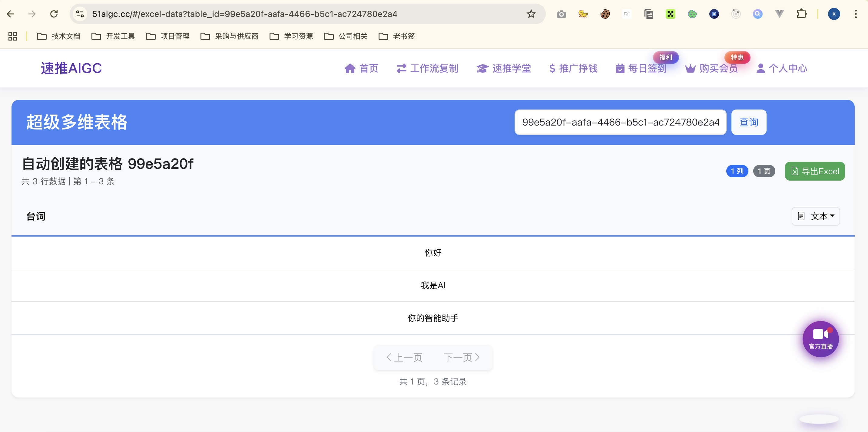
Task: Click the 1 页 badge
Action: point(764,171)
